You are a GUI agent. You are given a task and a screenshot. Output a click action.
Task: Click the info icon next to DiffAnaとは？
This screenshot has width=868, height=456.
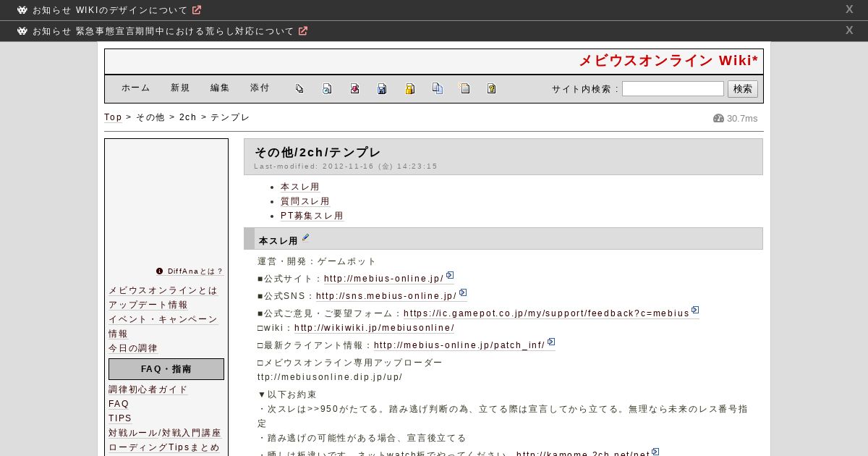click(160, 271)
